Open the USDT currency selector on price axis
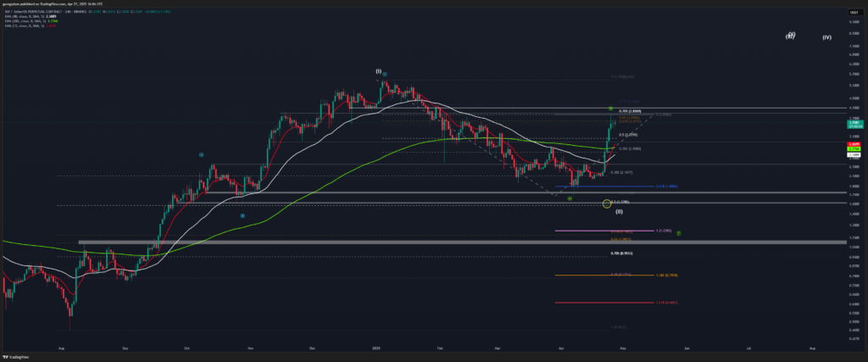The height and width of the screenshot is (362, 868). pos(852,10)
